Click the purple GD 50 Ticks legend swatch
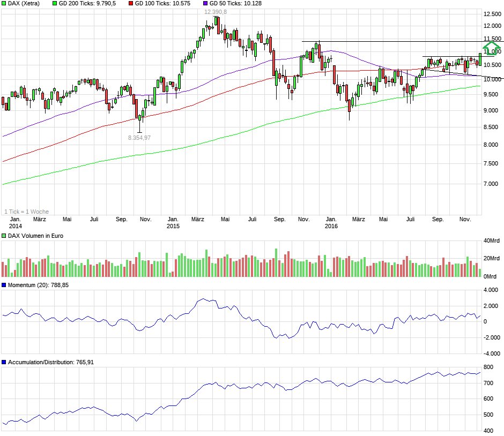Image resolution: width=504 pixels, height=436 pixels. tap(205, 4)
